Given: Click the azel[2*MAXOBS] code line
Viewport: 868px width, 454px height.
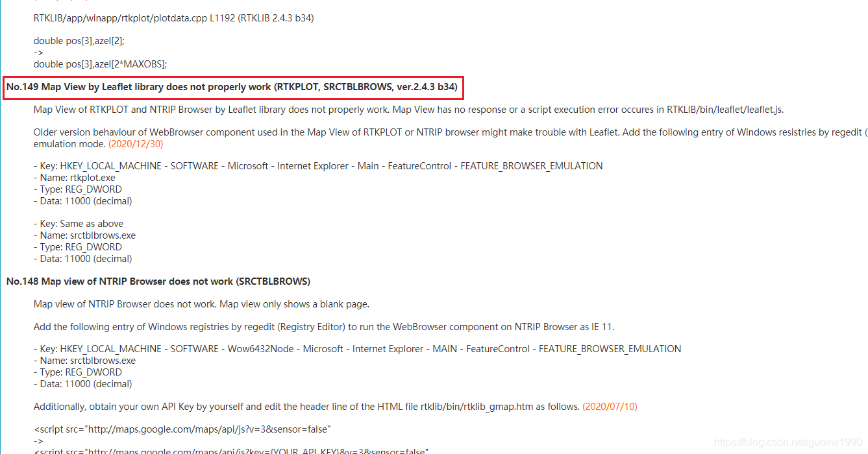Looking at the screenshot, I should pos(100,64).
